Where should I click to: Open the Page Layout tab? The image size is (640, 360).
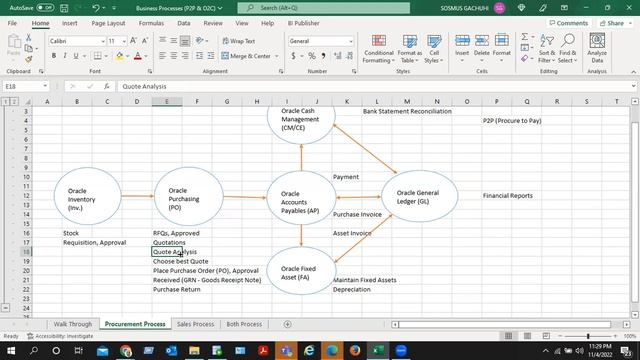click(108, 23)
